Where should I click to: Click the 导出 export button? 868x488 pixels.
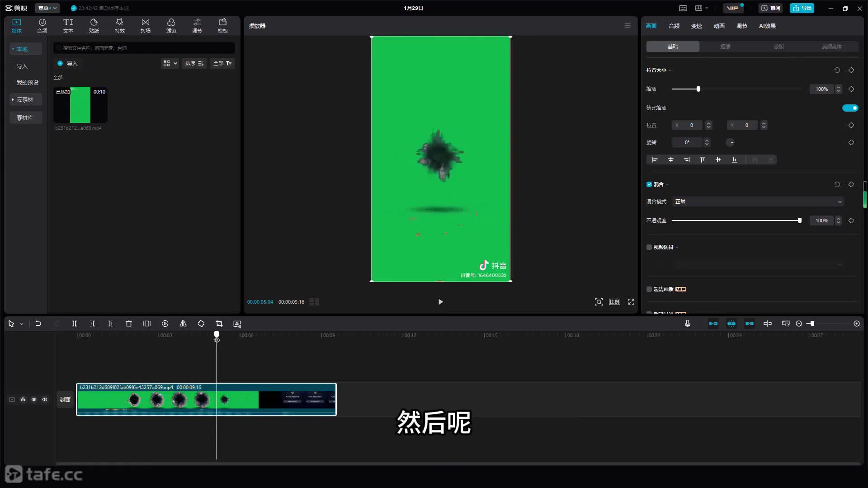[x=802, y=8]
